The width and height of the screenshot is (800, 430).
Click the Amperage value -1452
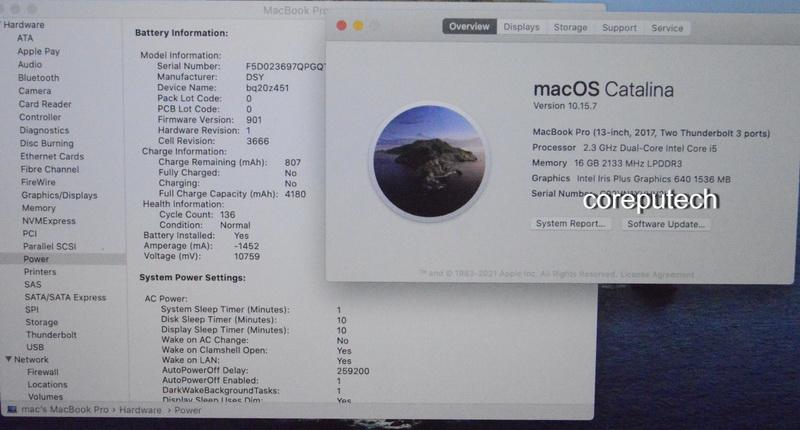click(x=247, y=245)
